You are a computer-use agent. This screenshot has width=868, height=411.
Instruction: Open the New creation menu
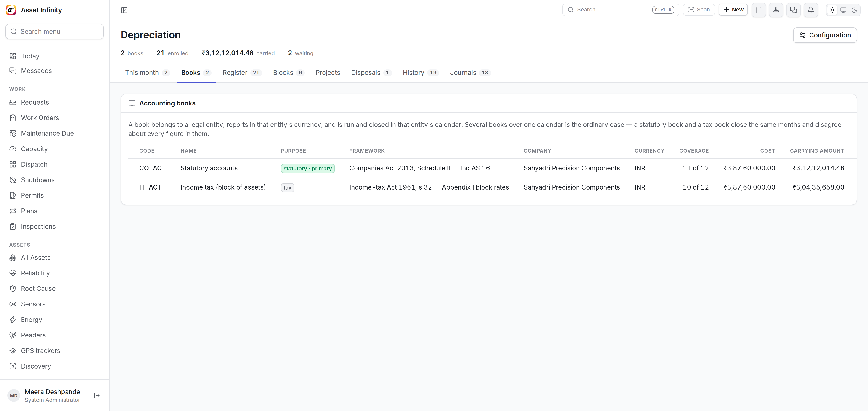click(733, 10)
